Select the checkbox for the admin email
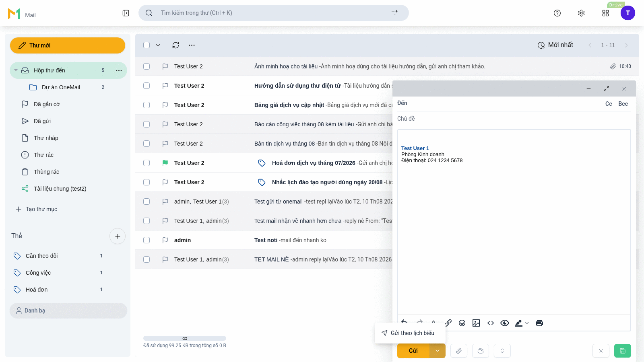644x362 pixels. click(147, 240)
